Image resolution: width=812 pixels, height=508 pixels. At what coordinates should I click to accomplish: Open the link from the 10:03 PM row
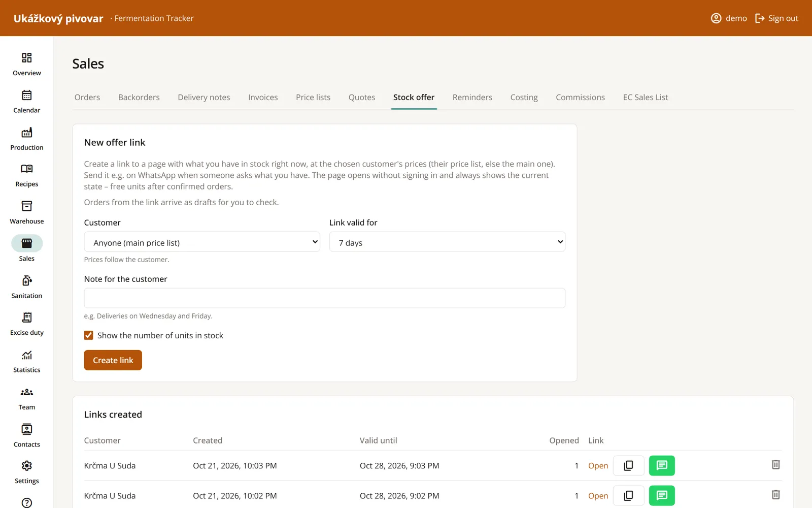click(598, 466)
